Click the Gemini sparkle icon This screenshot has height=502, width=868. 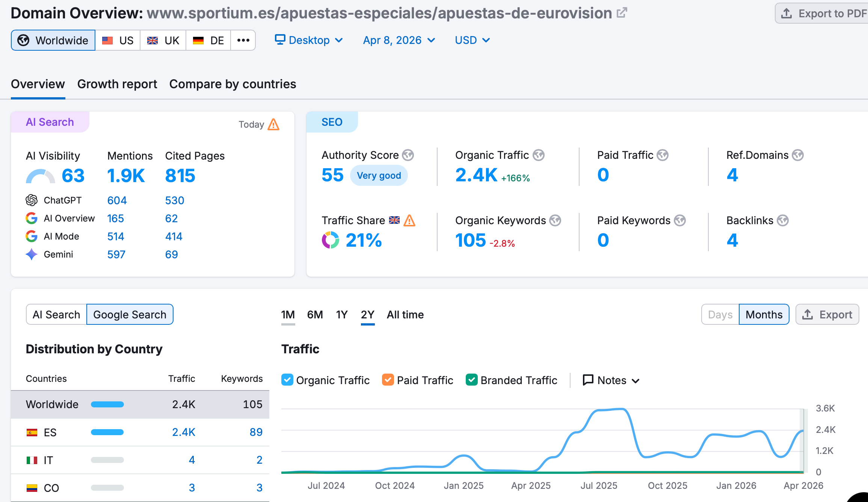[32, 254]
